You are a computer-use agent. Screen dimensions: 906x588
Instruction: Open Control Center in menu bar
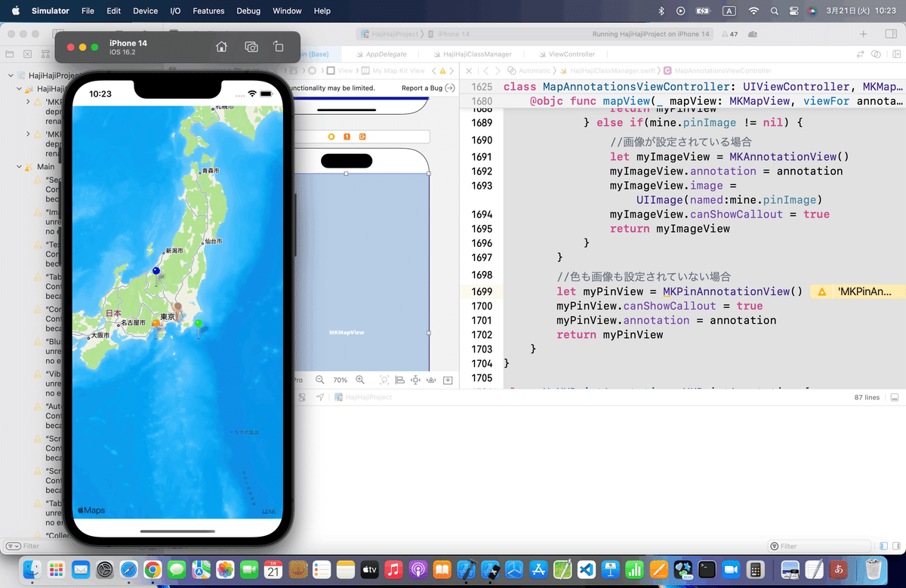(x=793, y=11)
